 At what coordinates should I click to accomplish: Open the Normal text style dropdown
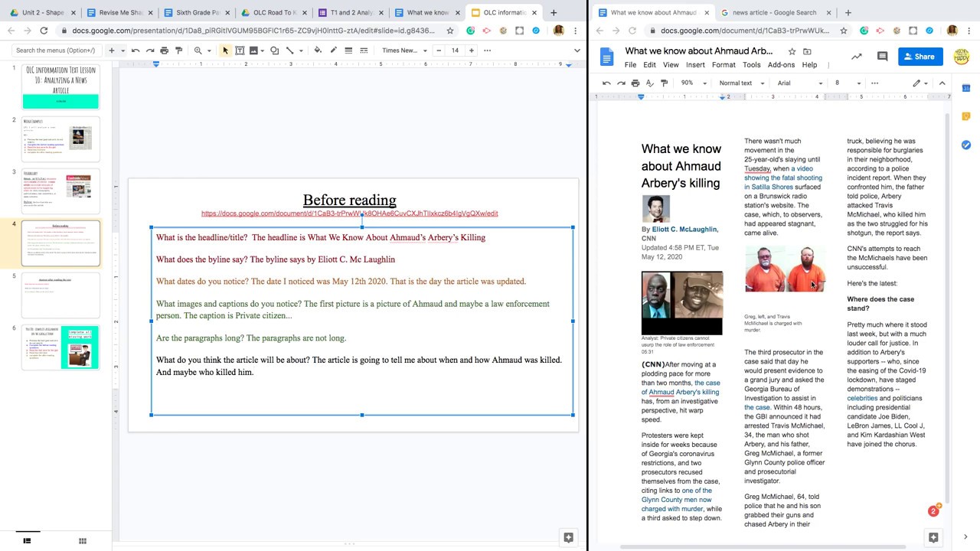point(741,83)
